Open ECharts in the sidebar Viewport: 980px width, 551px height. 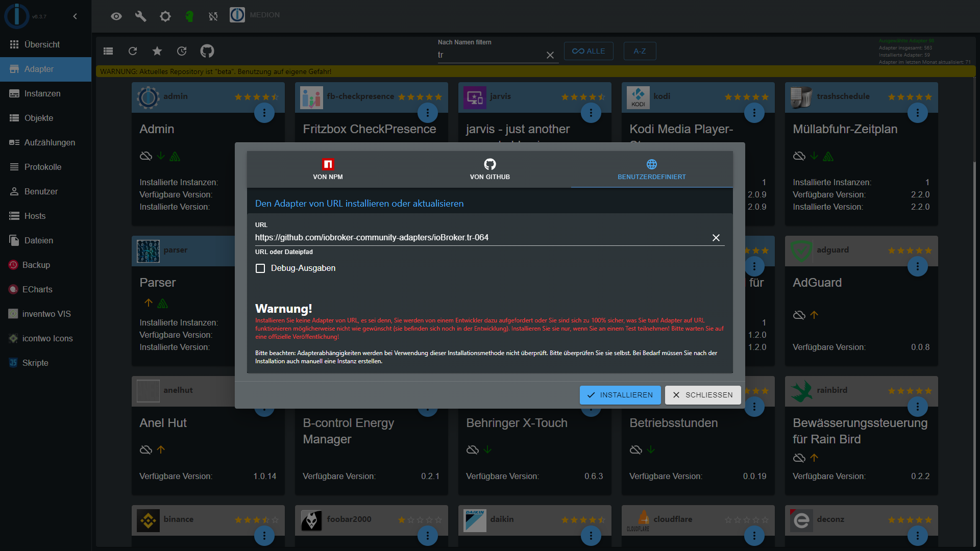46,290
